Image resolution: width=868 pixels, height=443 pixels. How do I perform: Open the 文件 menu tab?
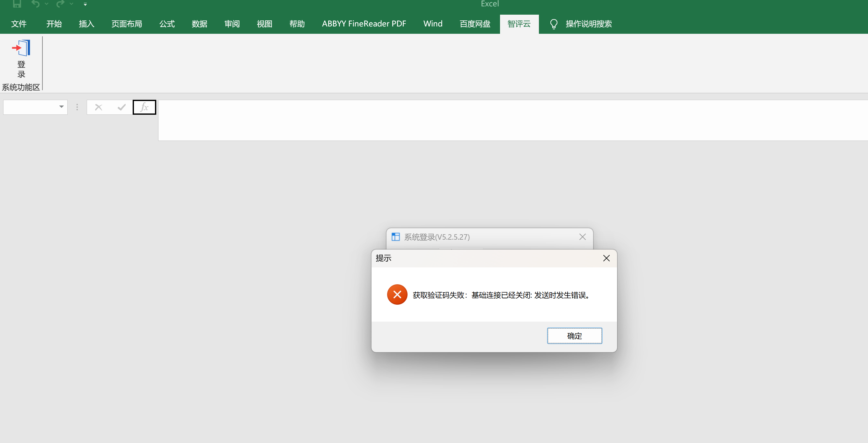19,24
